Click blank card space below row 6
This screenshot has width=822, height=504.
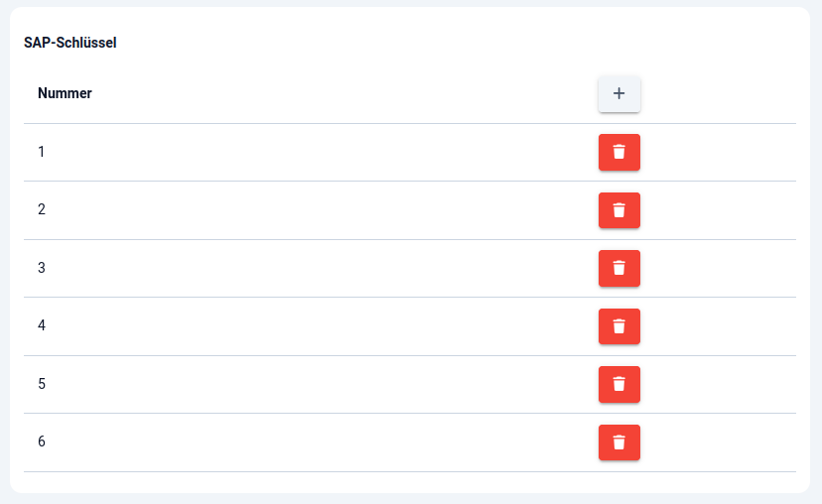tap(397, 482)
